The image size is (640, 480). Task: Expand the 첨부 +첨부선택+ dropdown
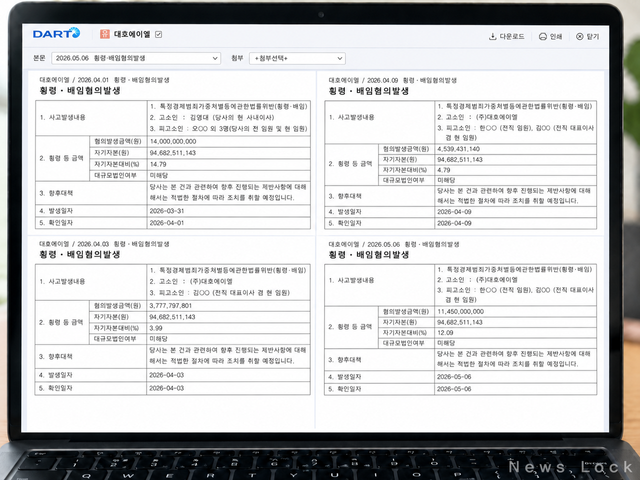click(298, 58)
